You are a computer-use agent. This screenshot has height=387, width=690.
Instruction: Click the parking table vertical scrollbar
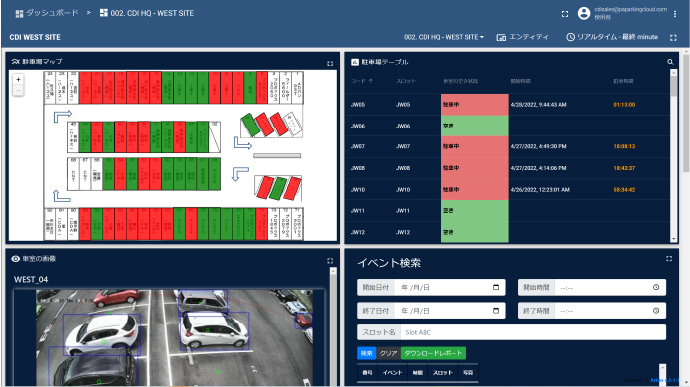click(673, 155)
